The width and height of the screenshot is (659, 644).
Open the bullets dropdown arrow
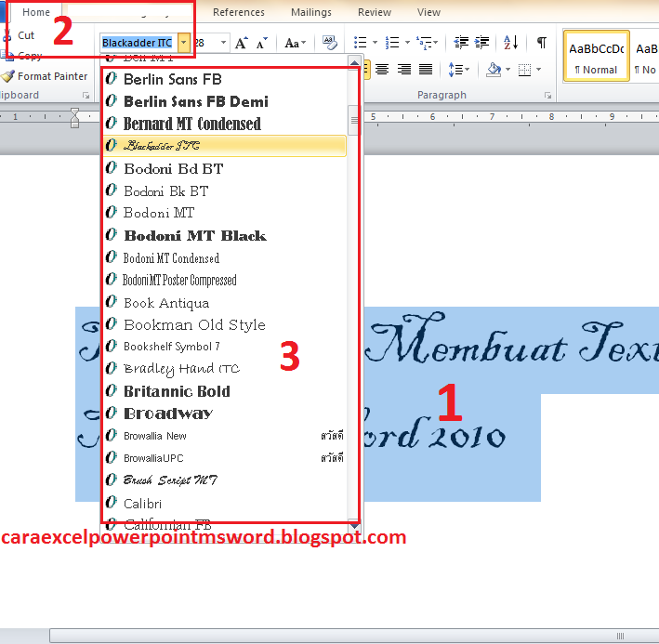pyautogui.click(x=375, y=43)
